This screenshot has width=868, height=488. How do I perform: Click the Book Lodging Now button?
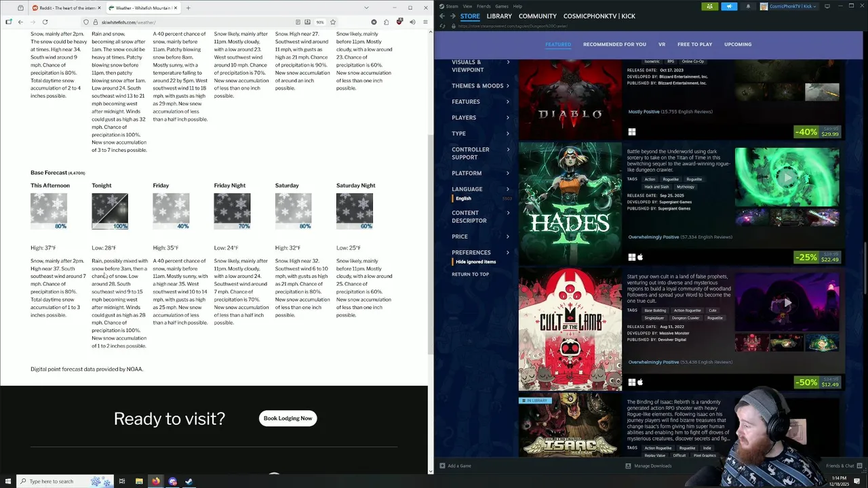tap(288, 418)
